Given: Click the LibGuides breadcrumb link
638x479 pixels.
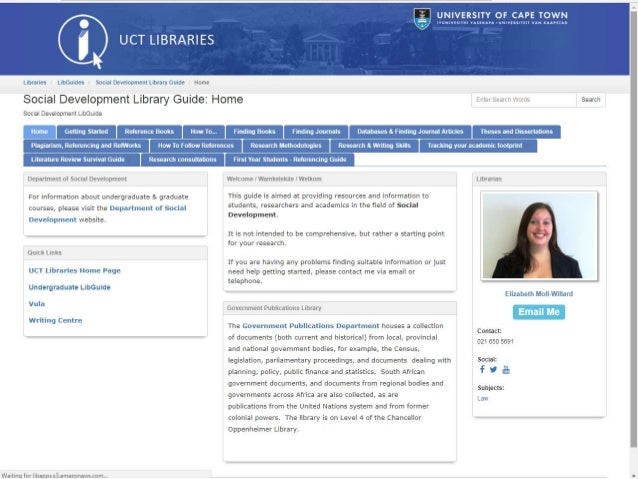Looking at the screenshot, I should tap(70, 82).
